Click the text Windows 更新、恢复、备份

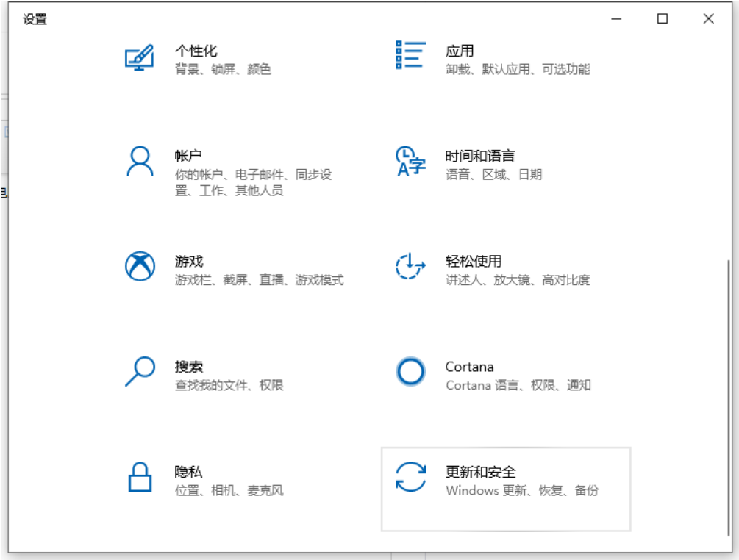[x=522, y=491]
